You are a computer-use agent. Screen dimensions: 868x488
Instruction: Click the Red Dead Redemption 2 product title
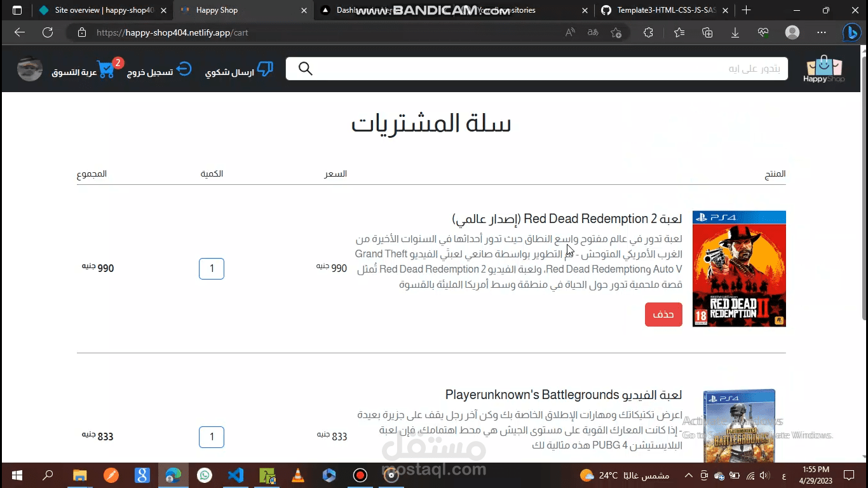pos(567,219)
